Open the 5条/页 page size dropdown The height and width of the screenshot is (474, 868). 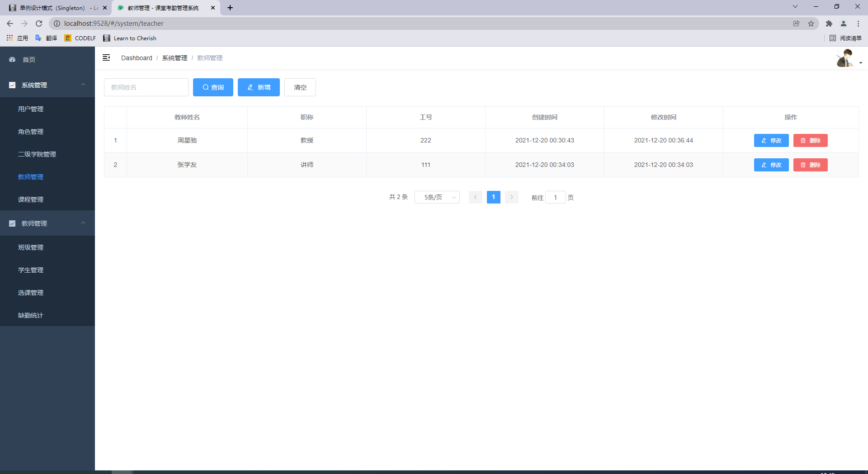click(437, 197)
